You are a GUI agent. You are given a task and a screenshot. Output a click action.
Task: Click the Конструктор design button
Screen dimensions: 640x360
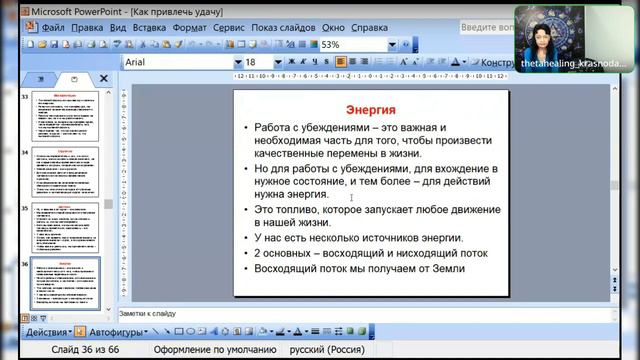pos(493,62)
